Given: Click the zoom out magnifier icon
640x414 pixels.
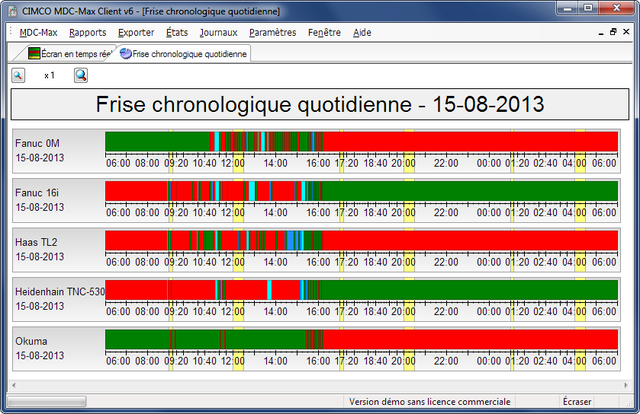Looking at the screenshot, I should [18, 76].
